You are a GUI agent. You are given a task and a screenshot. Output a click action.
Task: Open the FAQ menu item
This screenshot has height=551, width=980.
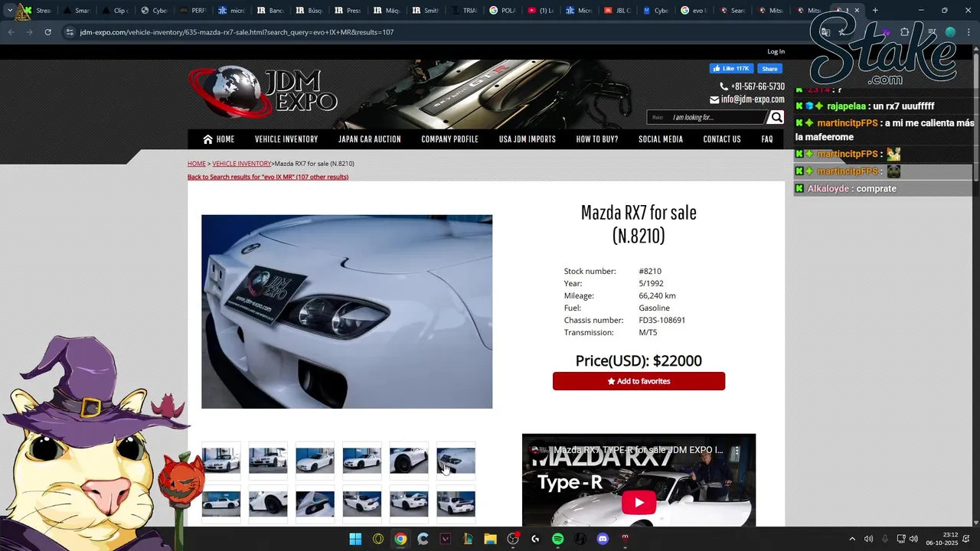767,139
